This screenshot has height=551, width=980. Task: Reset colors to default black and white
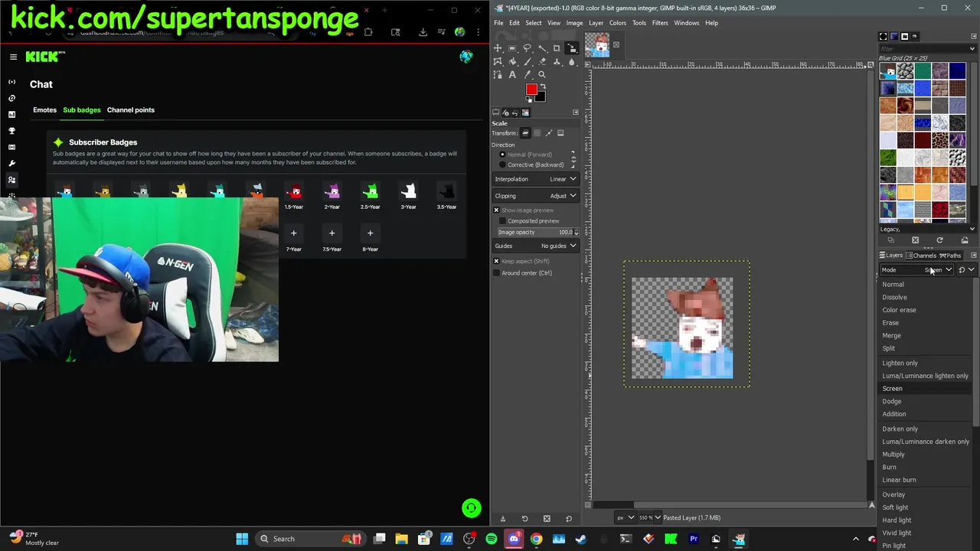pyautogui.click(x=528, y=99)
